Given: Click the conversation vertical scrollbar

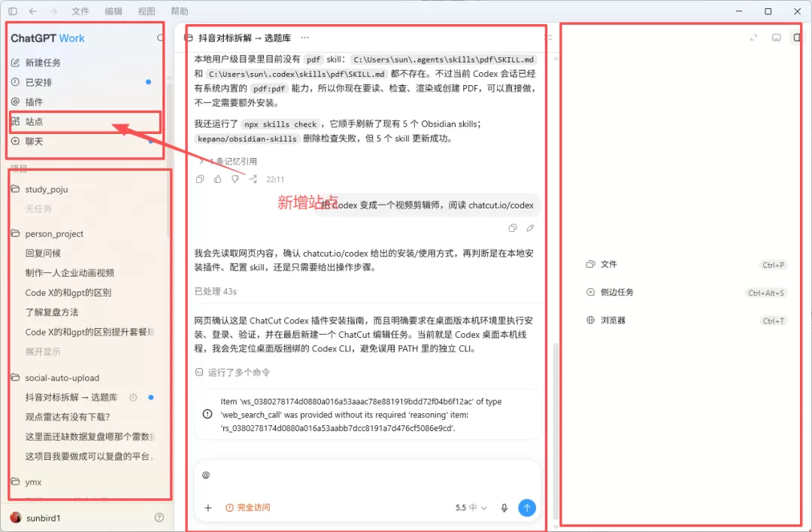Looking at the screenshot, I should 556,430.
